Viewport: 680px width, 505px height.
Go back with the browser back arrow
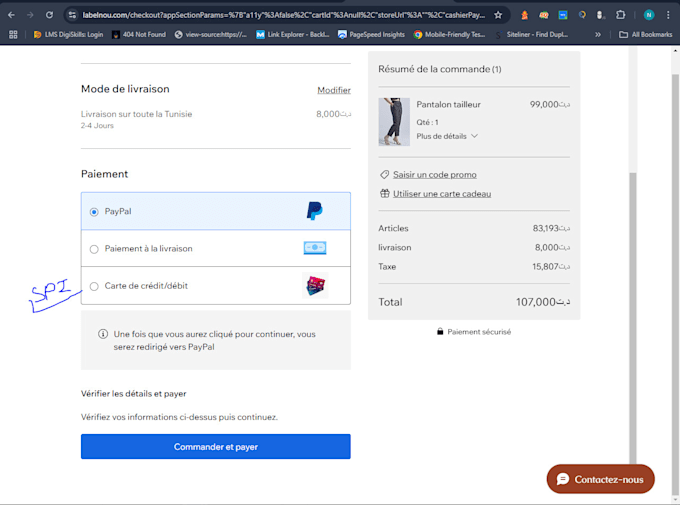pyautogui.click(x=11, y=15)
